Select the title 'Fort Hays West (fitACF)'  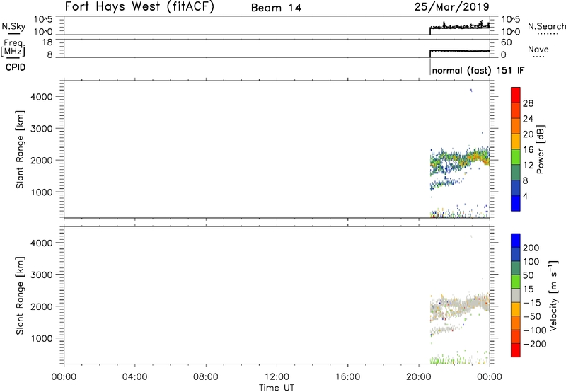point(139,7)
